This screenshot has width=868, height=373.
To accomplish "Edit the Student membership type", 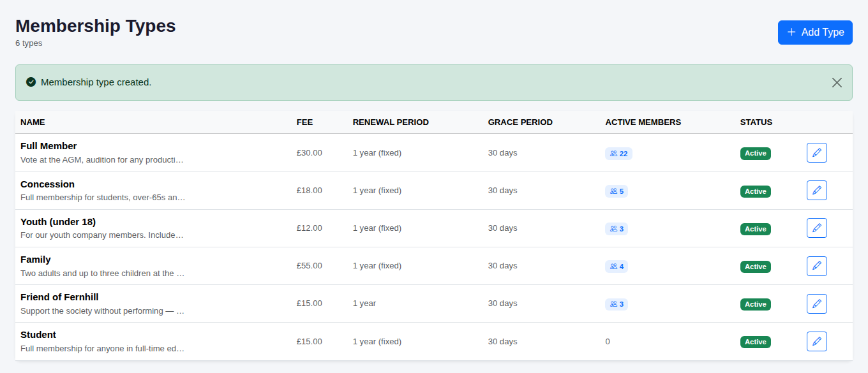I will coord(816,341).
